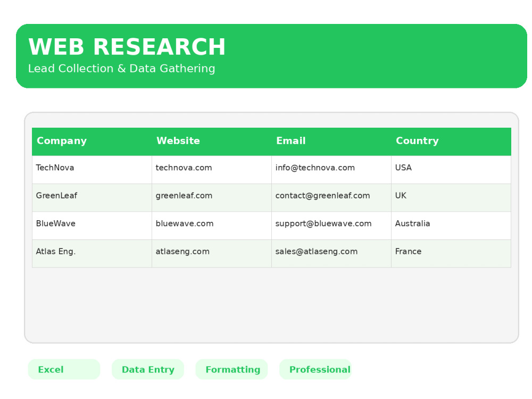Click sales@atlaseng.com email cell
Image resolution: width=532 pixels, height=399 pixels.
pos(331,254)
